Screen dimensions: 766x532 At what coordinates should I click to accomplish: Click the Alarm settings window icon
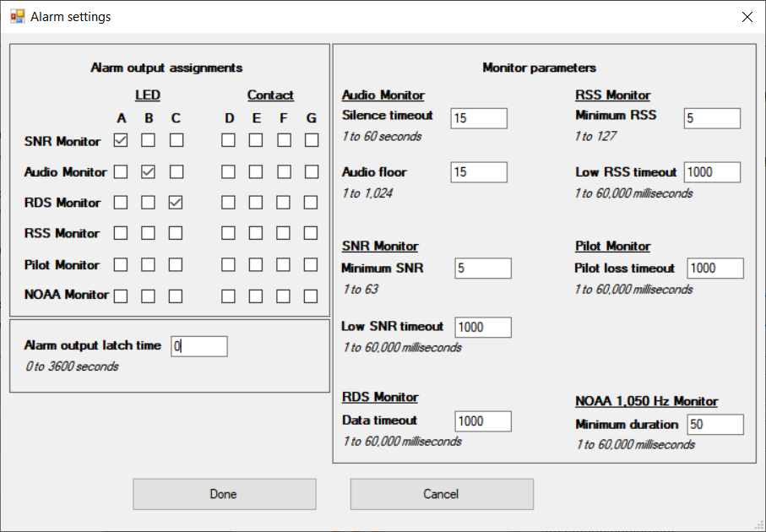pos(17,17)
